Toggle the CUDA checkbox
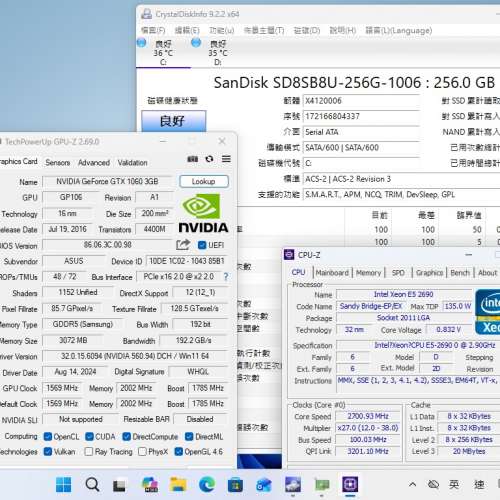This screenshot has height=500, width=500. 89,436
